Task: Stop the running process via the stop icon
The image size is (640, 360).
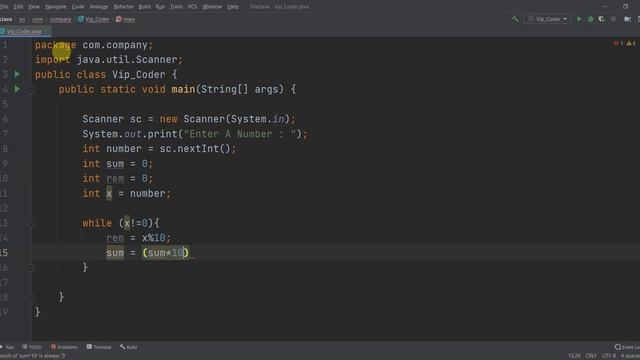Action: 613,19
